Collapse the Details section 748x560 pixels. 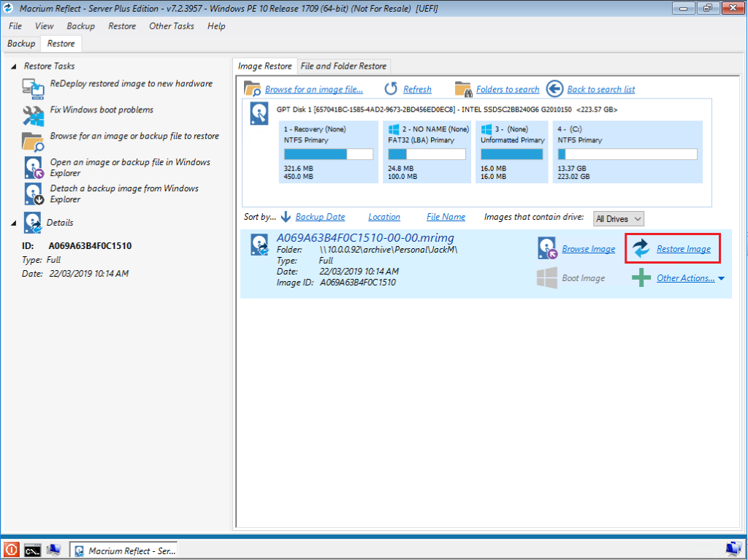pos(15,223)
